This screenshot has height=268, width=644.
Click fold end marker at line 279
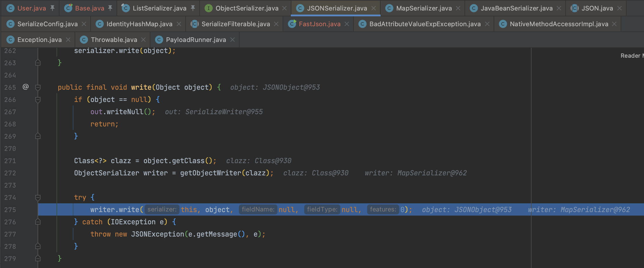pos(38,258)
